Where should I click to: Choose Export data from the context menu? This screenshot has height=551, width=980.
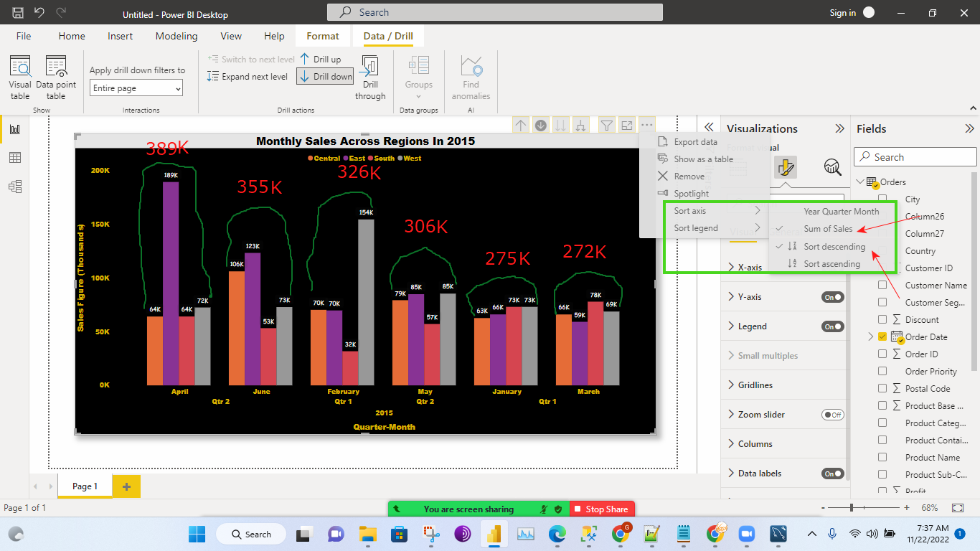(695, 142)
